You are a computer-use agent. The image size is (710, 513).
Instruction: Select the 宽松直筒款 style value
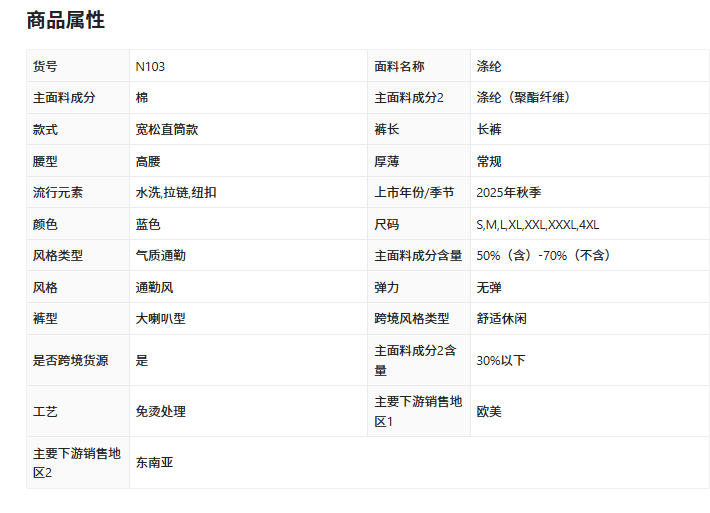(x=167, y=130)
